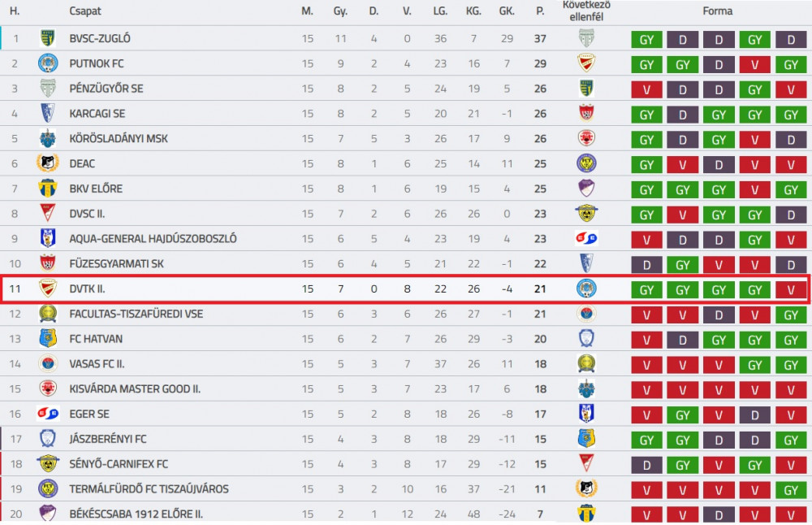Click DVTK II.'s next opponent crest
Viewport: 812px width, 525px height.
click(586, 289)
